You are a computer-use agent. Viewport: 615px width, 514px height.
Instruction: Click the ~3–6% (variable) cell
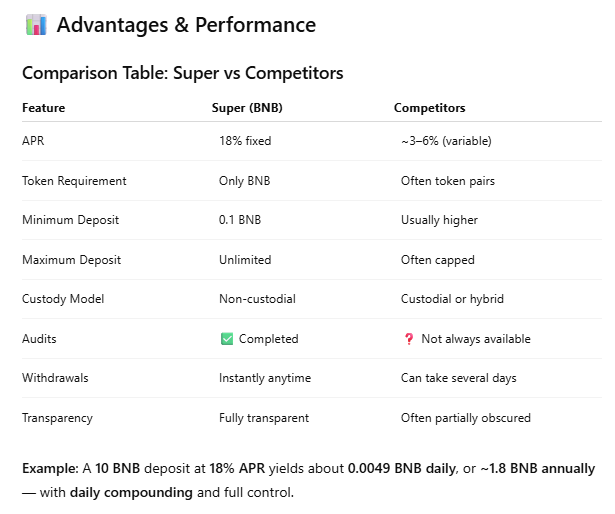[x=446, y=141]
